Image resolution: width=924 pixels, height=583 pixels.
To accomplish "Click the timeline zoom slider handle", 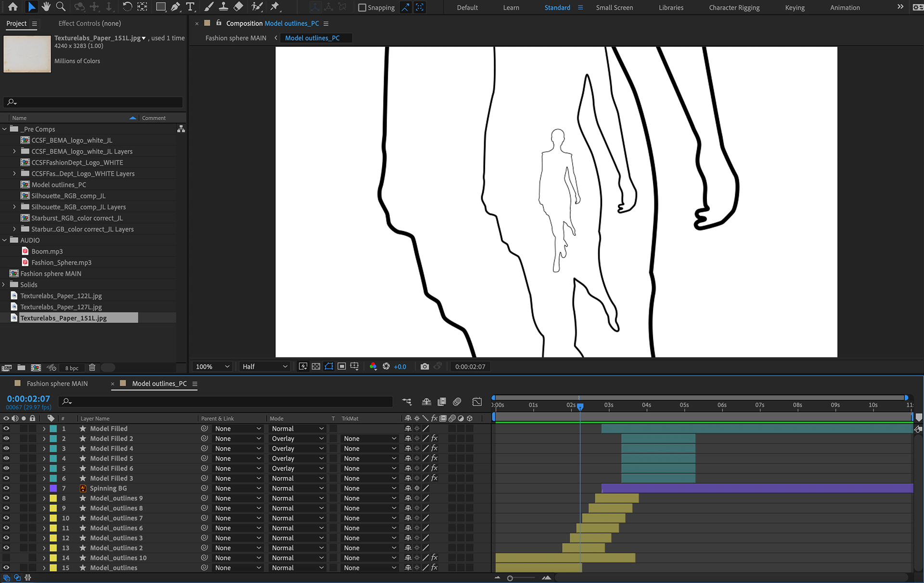I will 510,578.
